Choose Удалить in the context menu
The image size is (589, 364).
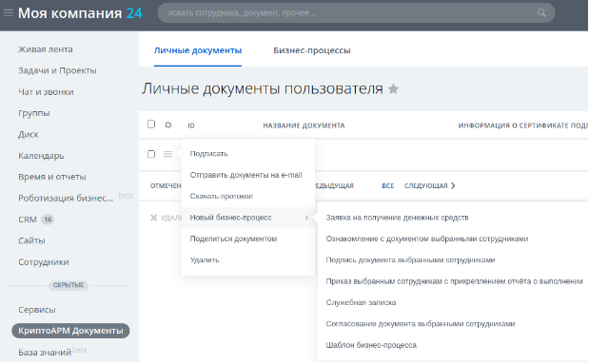coord(205,260)
